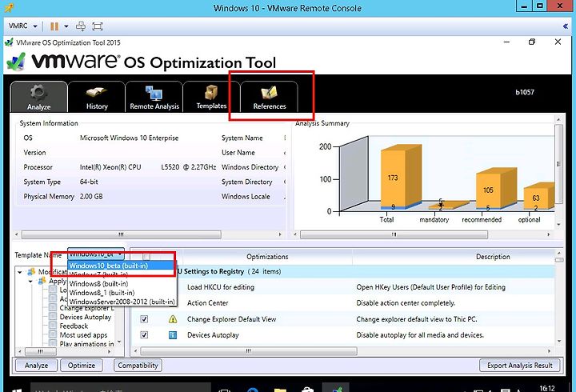Toggle the Change Explorer checkbox in the tree
Screen dimensions: 576x392
tap(54, 308)
